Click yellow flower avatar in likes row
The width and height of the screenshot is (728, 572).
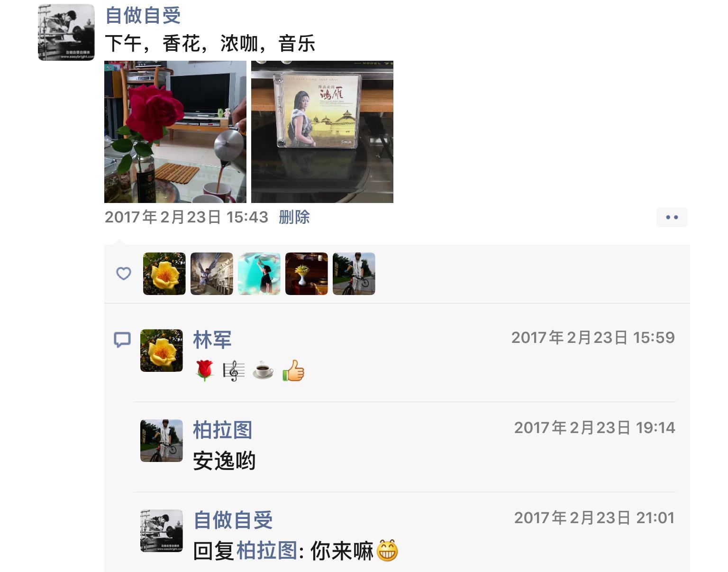164,274
